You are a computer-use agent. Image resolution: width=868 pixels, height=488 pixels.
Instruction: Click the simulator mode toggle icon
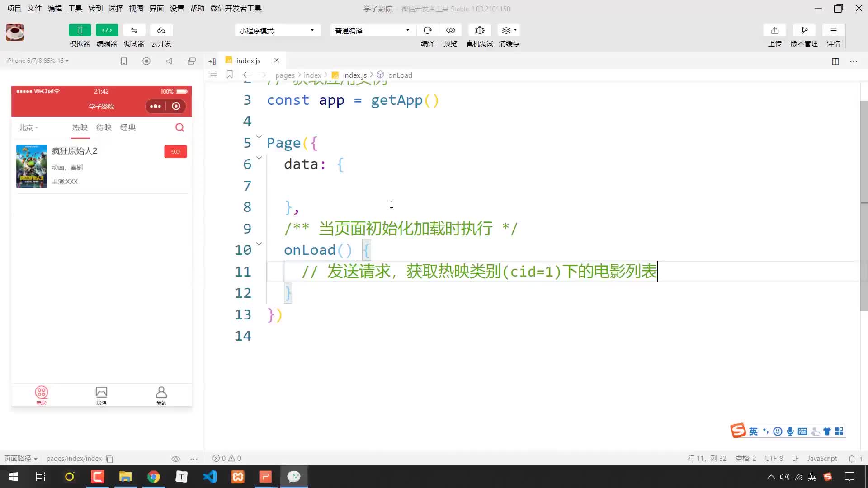click(80, 30)
